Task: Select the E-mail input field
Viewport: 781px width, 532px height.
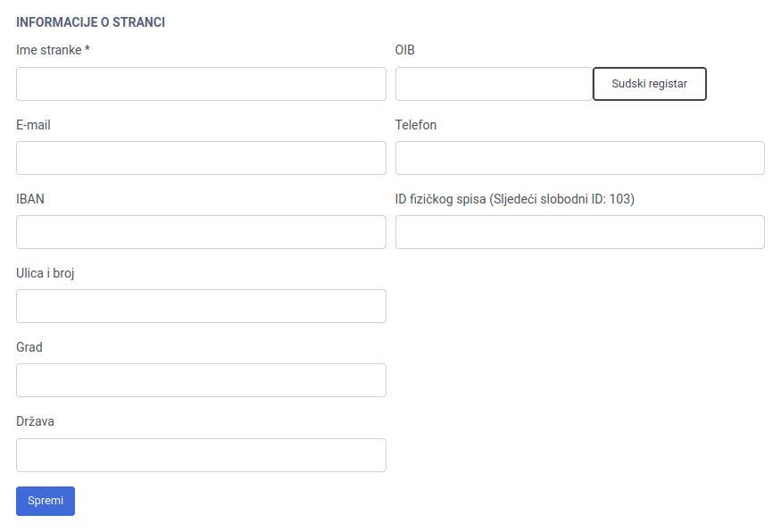Action: (201, 158)
